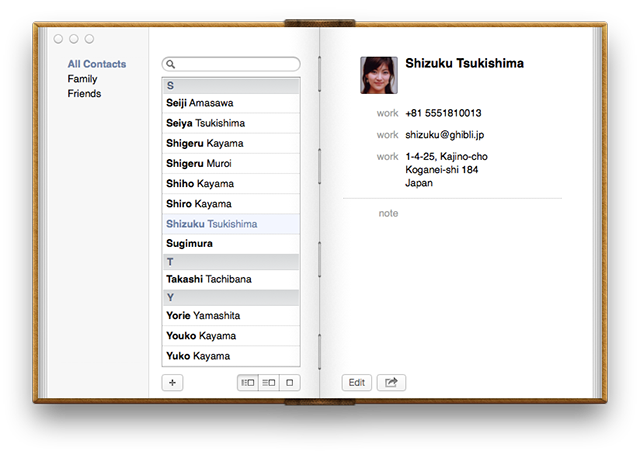Viewport: 640px width, 451px height.
Task: Click the phone number +81 5551810013
Action: [x=443, y=113]
